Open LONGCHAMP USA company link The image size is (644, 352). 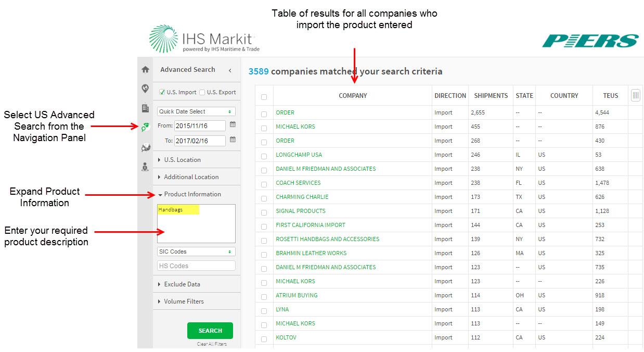(x=299, y=155)
